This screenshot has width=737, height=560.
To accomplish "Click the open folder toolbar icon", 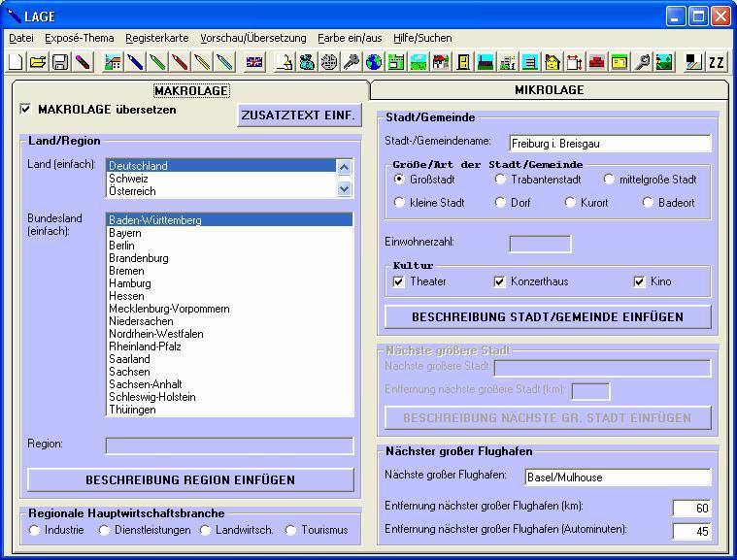I will click(37, 62).
